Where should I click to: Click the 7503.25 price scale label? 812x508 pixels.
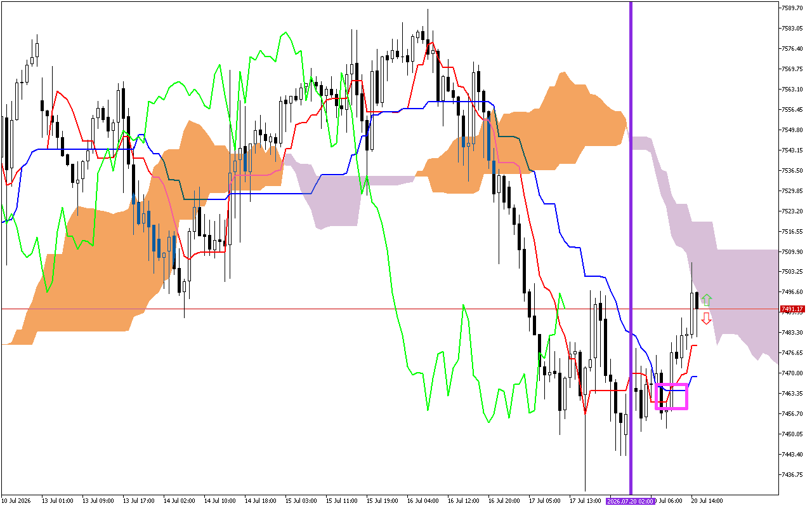[x=794, y=272]
